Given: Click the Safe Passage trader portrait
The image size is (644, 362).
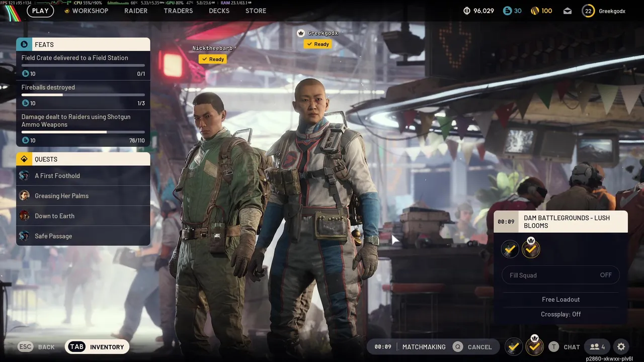Looking at the screenshot, I should tap(24, 236).
